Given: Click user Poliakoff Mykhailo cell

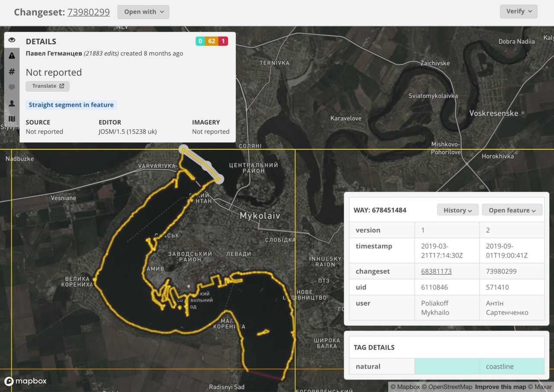Looking at the screenshot, I should coord(447,308).
